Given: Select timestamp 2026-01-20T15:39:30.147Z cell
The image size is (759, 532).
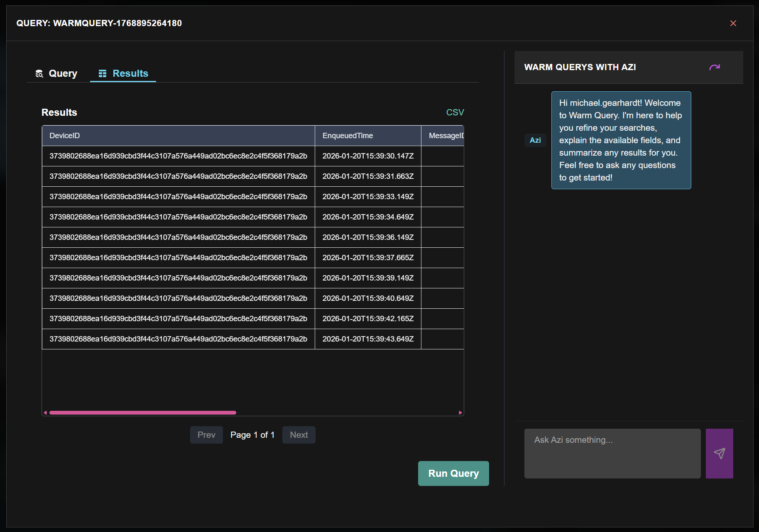Looking at the screenshot, I should pyautogui.click(x=368, y=156).
